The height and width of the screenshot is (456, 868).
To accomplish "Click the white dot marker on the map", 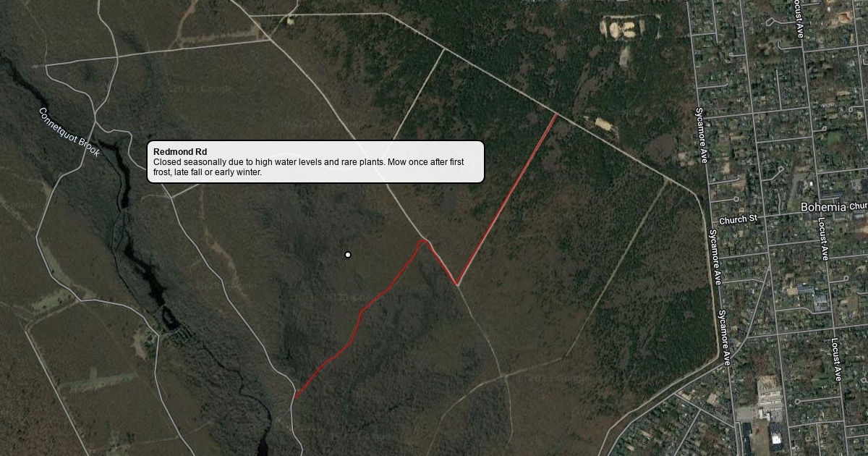I will pyautogui.click(x=348, y=255).
